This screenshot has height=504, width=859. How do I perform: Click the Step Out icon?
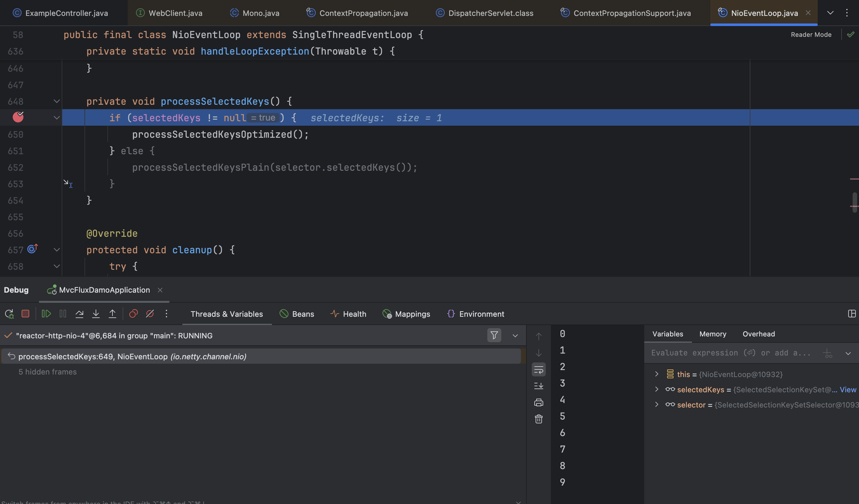[x=112, y=314]
